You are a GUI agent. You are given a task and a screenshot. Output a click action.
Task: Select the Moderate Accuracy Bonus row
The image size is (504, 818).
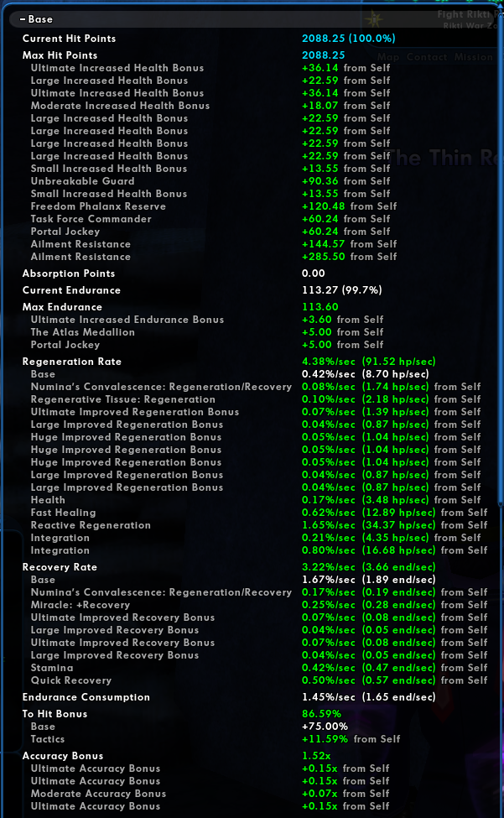tap(98, 794)
